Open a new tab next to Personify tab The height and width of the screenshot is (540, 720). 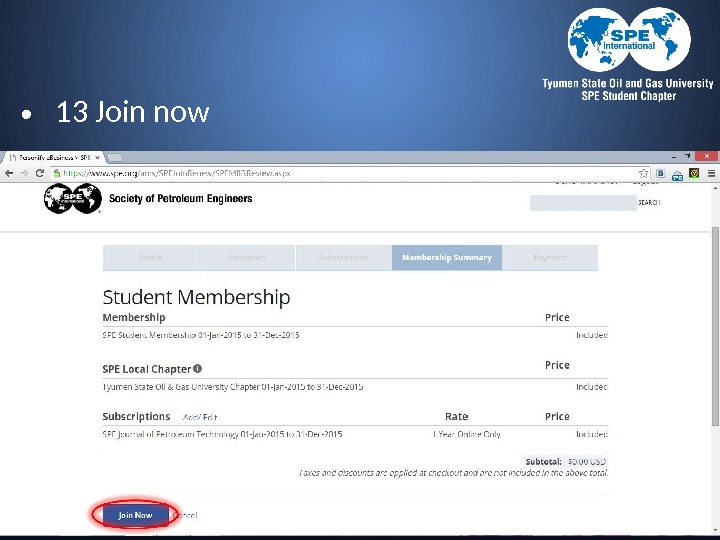click(114, 158)
